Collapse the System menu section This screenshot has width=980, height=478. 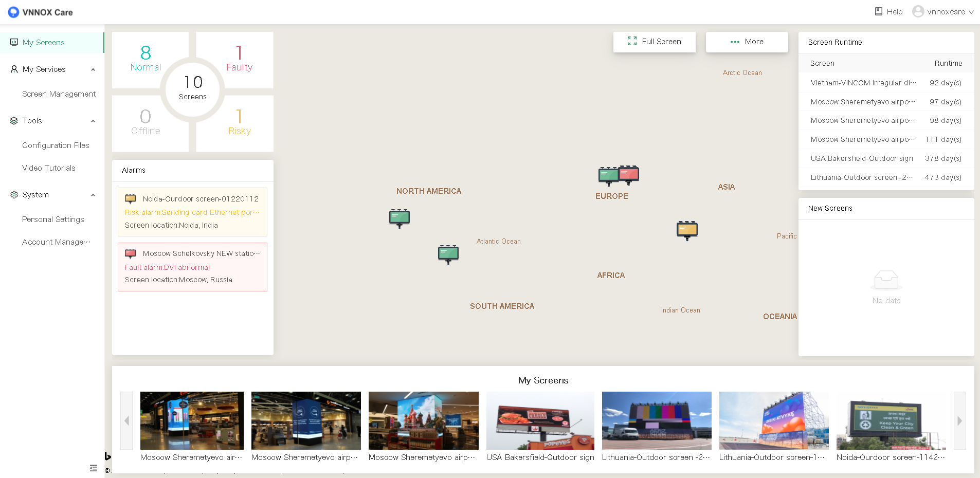93,195
